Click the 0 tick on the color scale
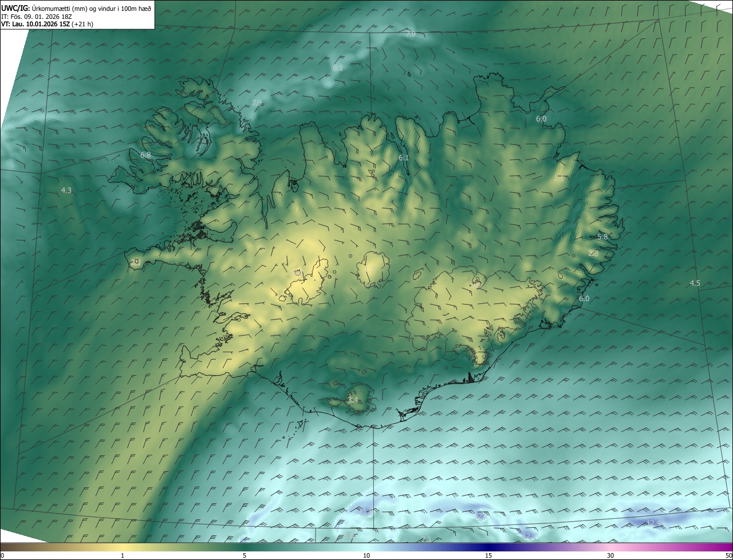Screen dimensions: 733x560 pyautogui.click(x=2, y=555)
